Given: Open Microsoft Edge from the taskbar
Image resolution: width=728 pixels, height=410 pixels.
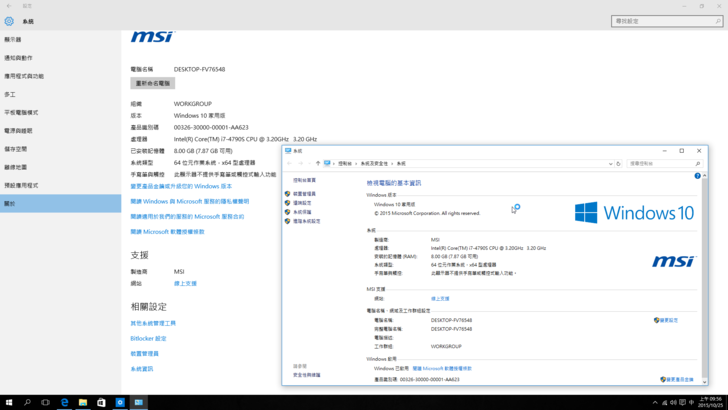Looking at the screenshot, I should tap(64, 402).
